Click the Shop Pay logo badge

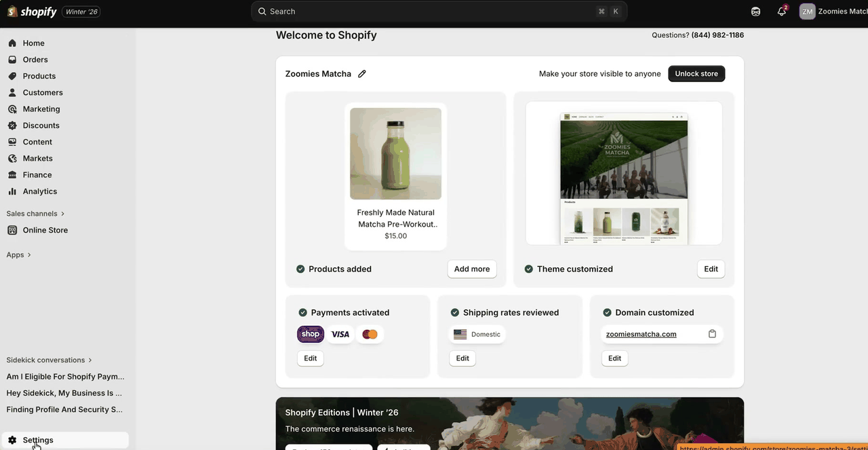point(311,334)
